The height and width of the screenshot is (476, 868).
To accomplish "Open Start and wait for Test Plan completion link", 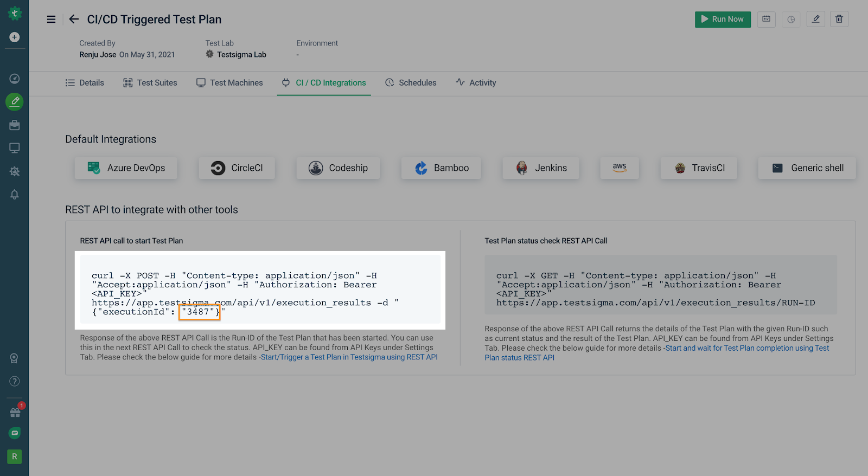I will [x=657, y=353].
